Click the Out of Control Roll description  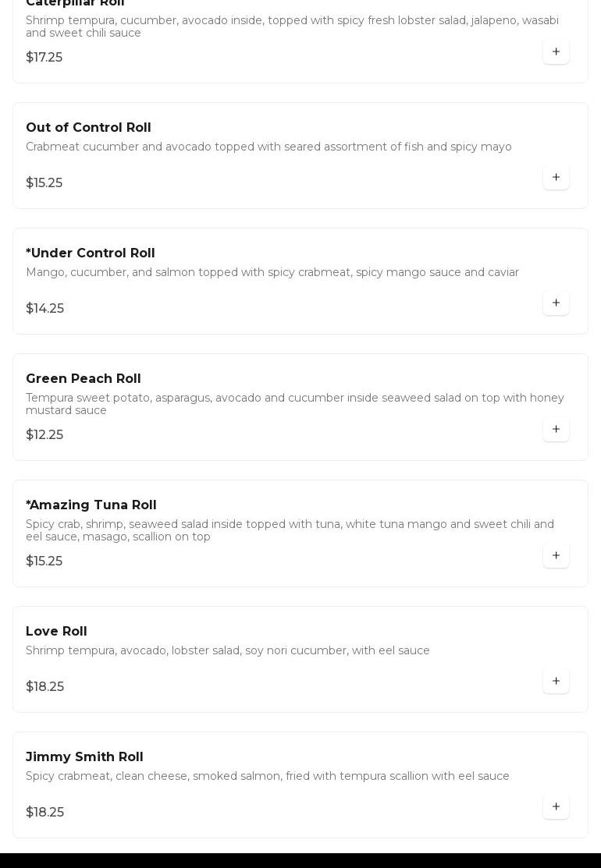click(268, 147)
